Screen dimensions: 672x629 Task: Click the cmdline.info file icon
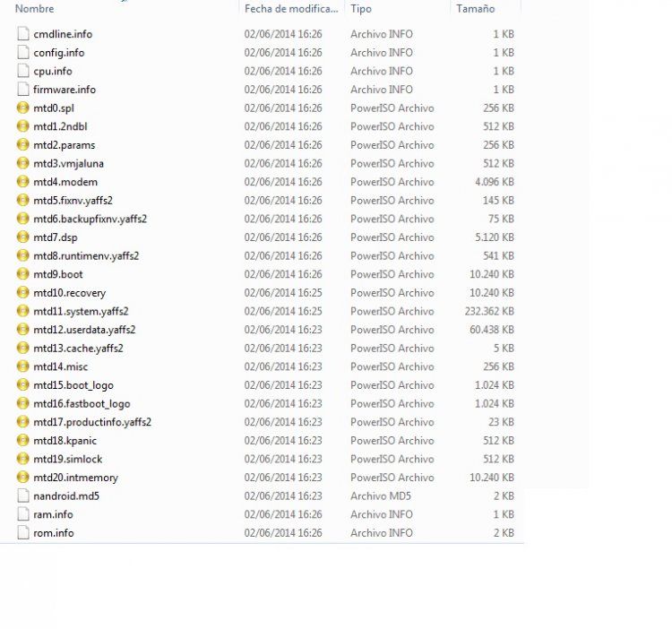[x=22, y=34]
